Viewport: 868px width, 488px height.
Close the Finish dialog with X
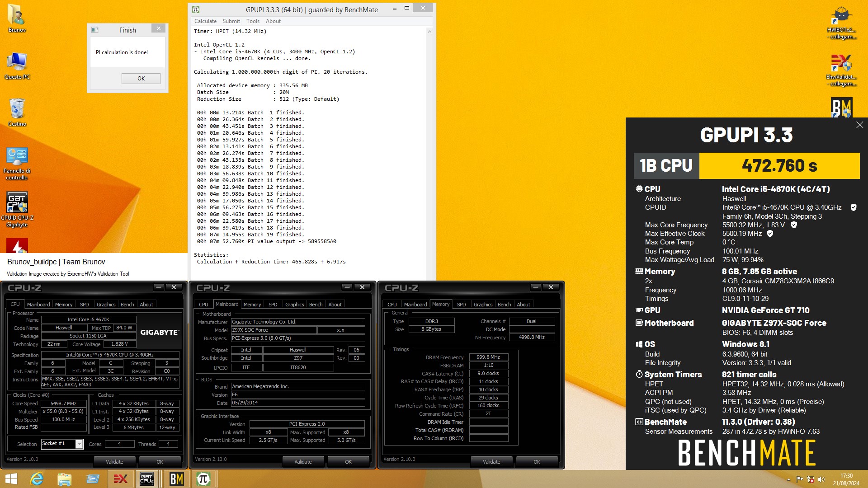[159, 28]
